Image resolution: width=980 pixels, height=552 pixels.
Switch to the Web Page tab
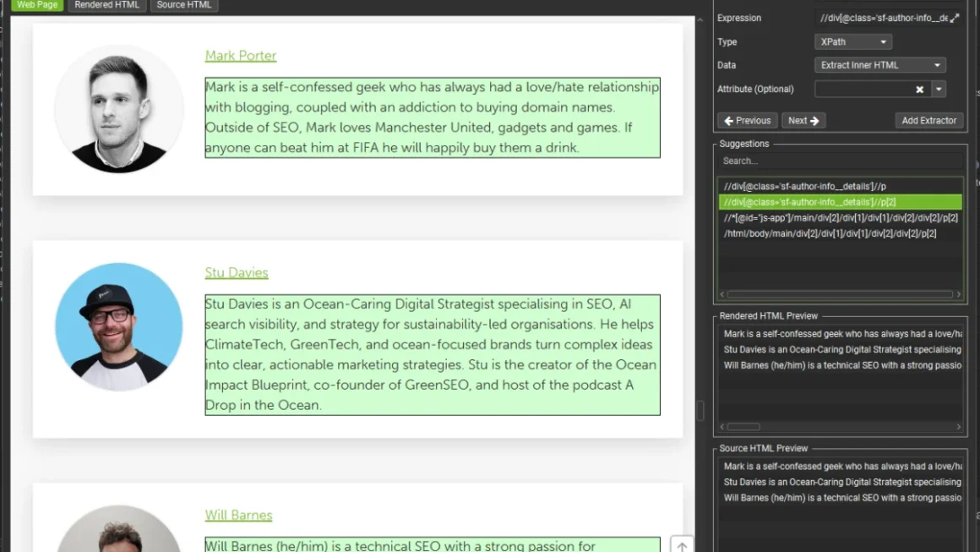[x=37, y=5]
